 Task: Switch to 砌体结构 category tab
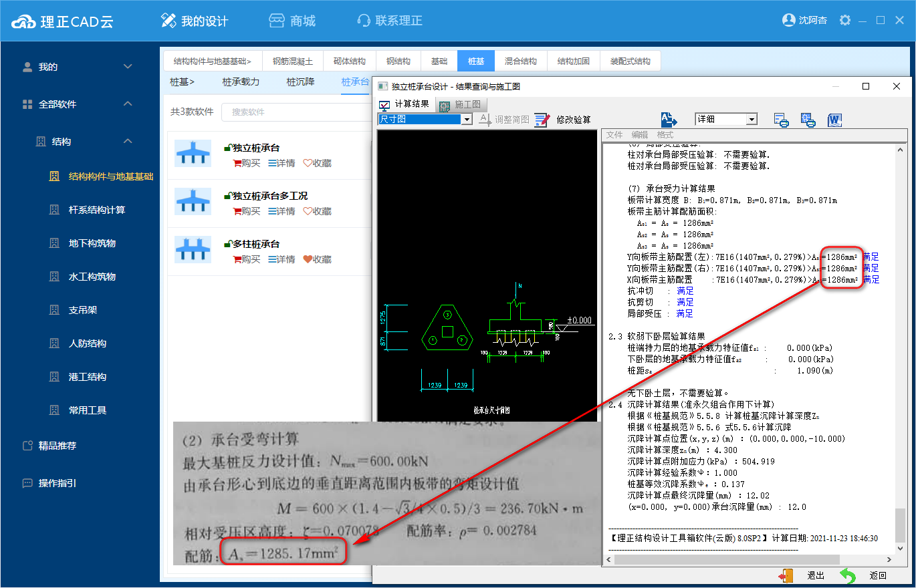pos(349,61)
